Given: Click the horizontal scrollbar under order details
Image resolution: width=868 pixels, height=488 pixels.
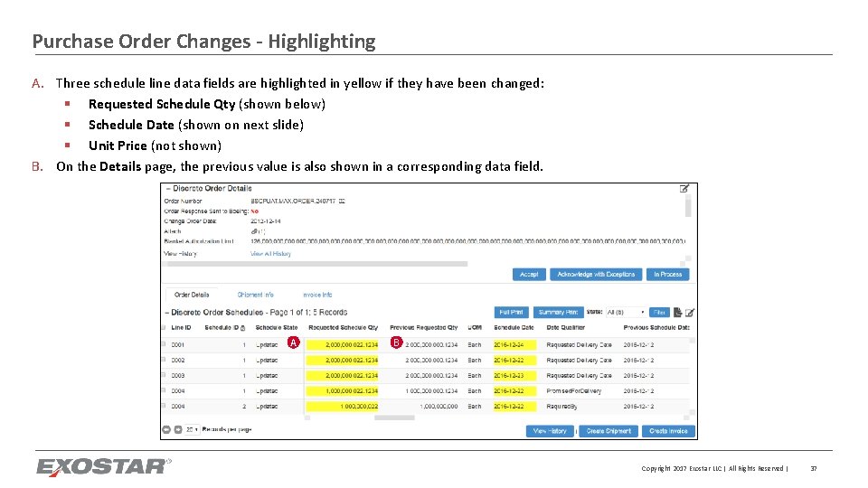Looking at the screenshot, I should (317, 264).
